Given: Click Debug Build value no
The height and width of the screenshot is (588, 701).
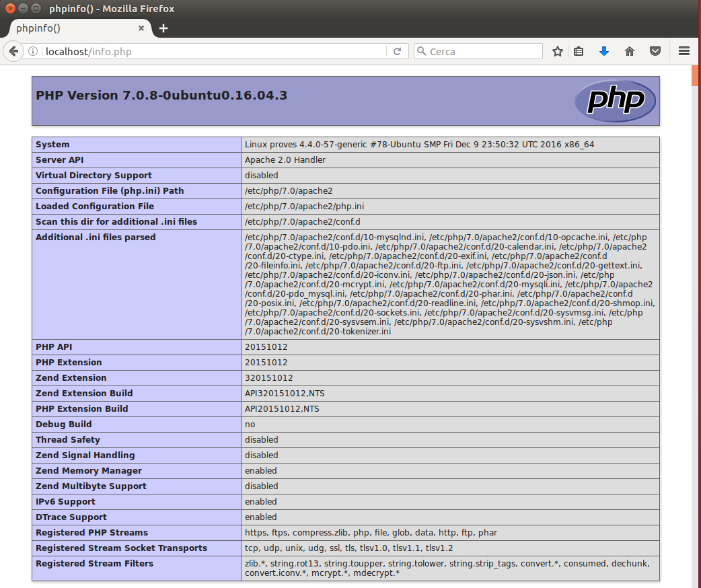Looking at the screenshot, I should coord(250,425).
